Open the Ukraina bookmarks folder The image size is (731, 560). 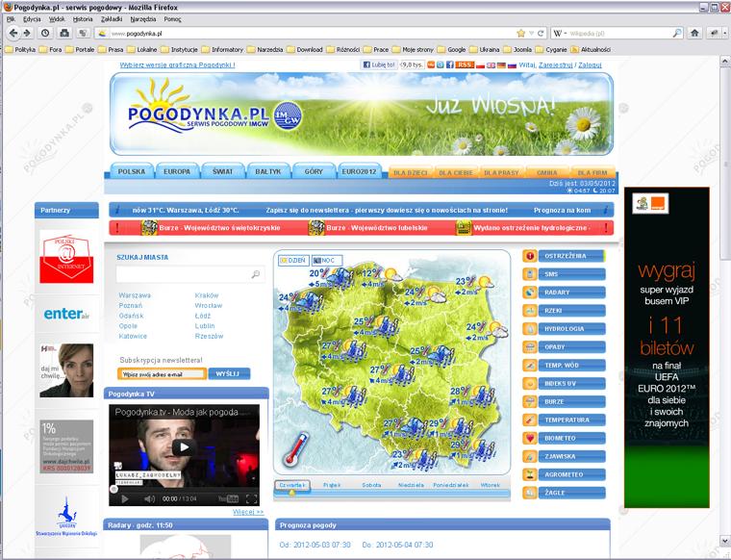coord(485,49)
